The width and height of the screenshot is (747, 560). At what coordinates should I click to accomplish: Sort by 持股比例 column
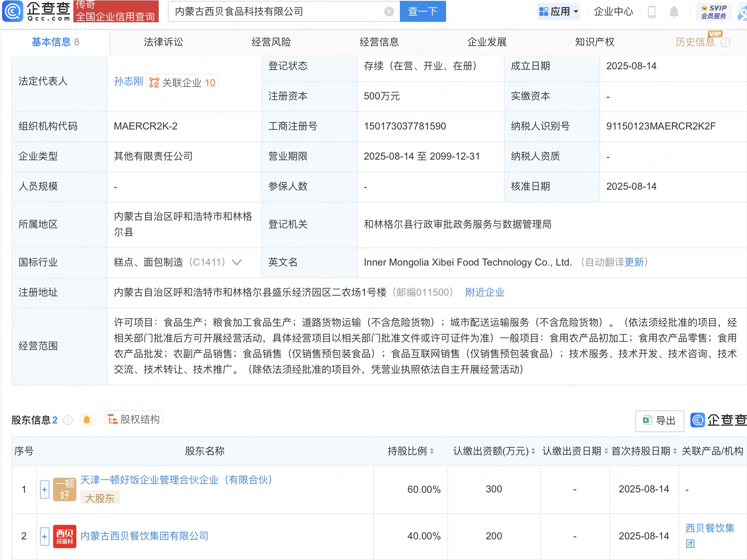(x=432, y=451)
